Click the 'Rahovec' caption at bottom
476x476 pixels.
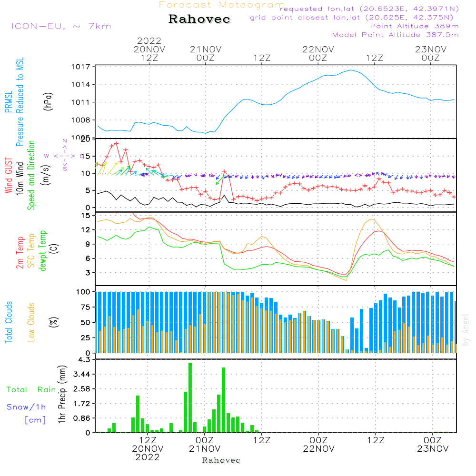[221, 460]
